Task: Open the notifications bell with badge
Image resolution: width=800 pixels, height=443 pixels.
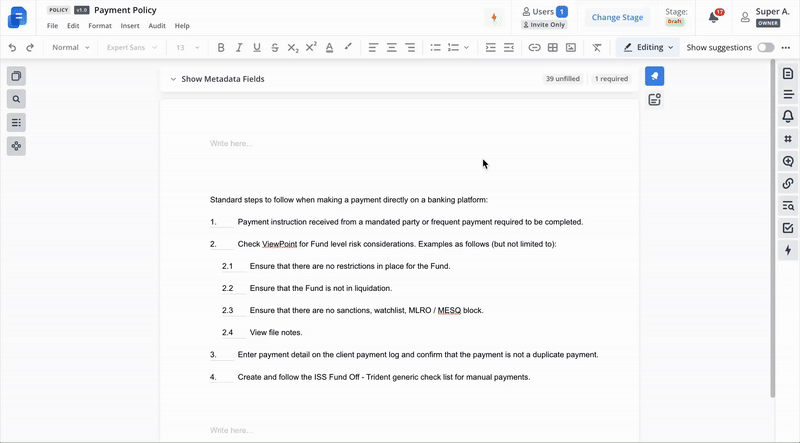Action: pyautogui.click(x=715, y=17)
